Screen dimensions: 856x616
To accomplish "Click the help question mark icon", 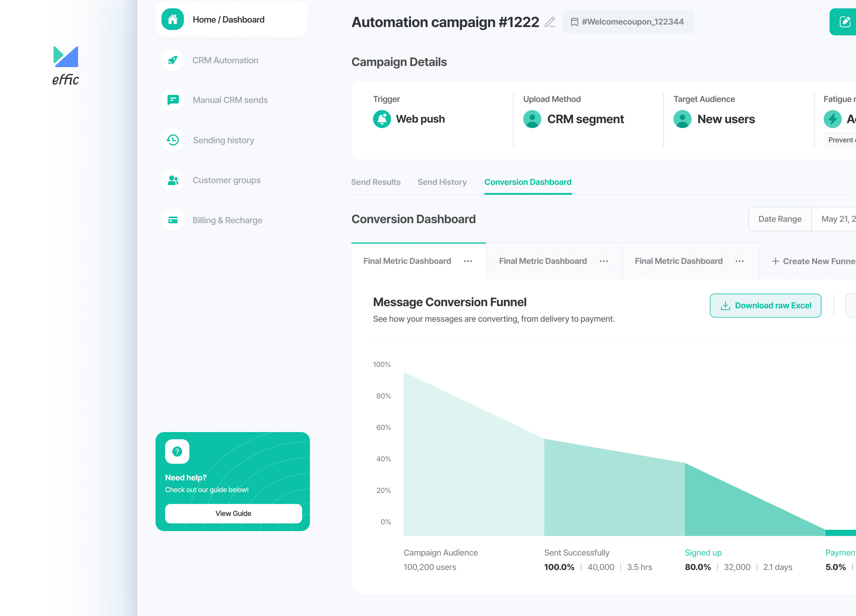I will pyautogui.click(x=177, y=451).
